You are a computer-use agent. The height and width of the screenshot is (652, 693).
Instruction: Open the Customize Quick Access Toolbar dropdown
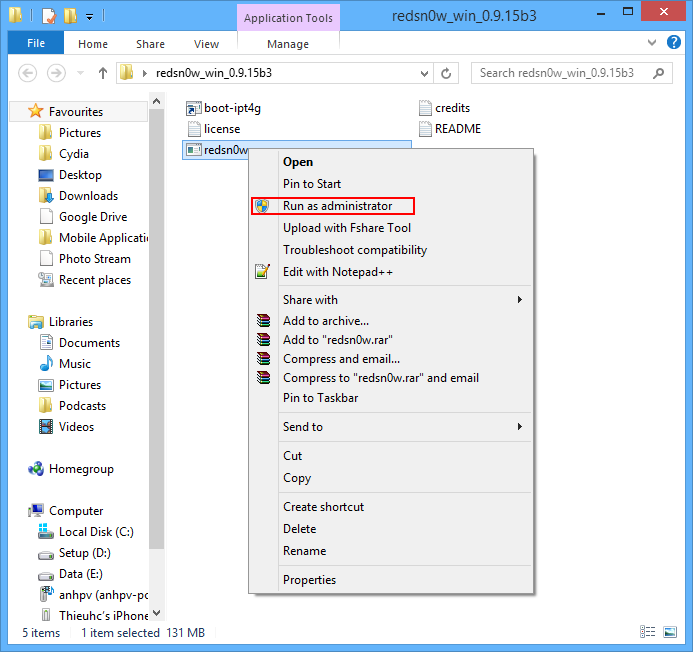89,17
